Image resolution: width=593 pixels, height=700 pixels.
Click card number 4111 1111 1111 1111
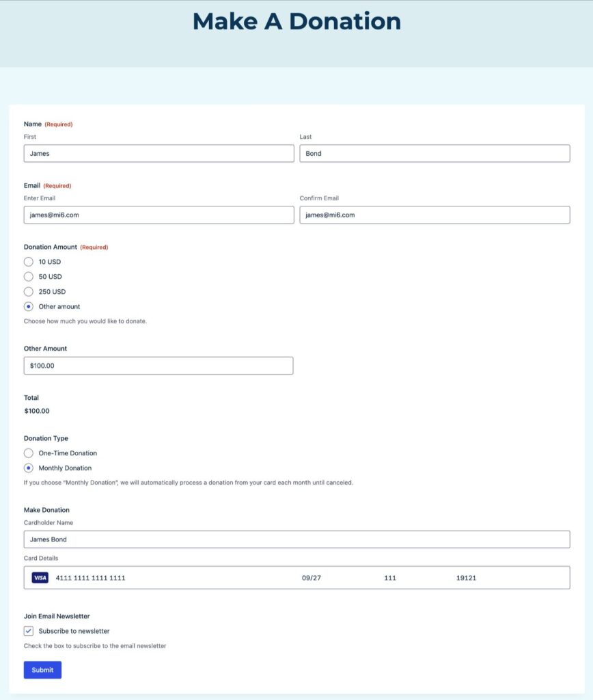pyautogui.click(x=91, y=578)
